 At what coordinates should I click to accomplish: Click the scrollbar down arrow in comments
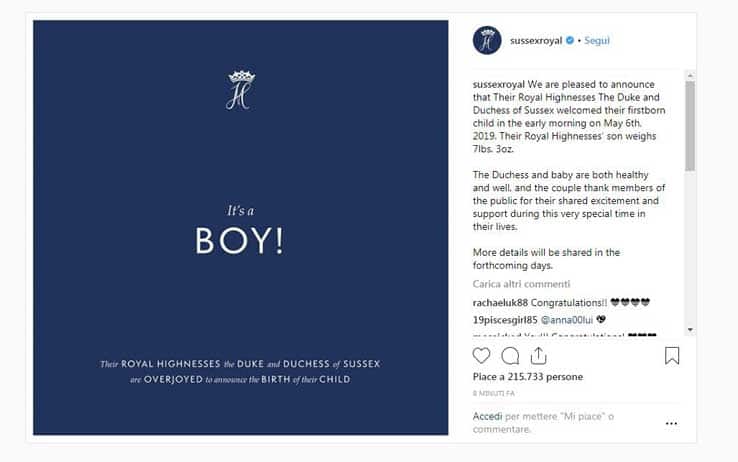click(x=690, y=330)
